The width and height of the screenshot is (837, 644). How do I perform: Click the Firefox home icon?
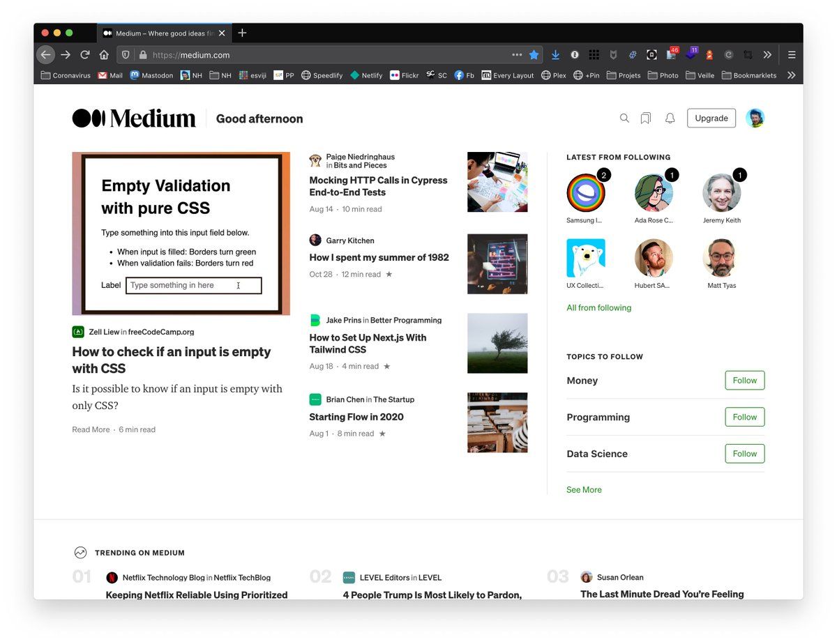[104, 54]
